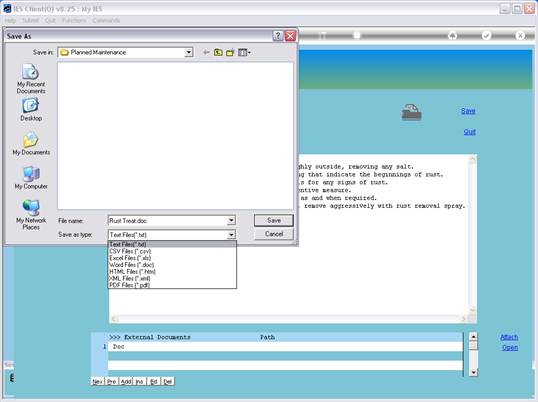Open My Network Places
This screenshot has height=402, width=538.
pyautogui.click(x=31, y=215)
